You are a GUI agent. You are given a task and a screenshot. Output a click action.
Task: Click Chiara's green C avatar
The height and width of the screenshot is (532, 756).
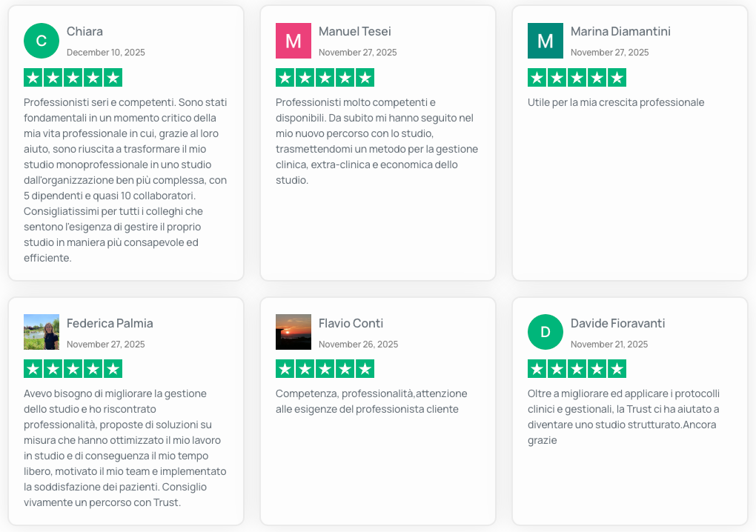tap(42, 41)
